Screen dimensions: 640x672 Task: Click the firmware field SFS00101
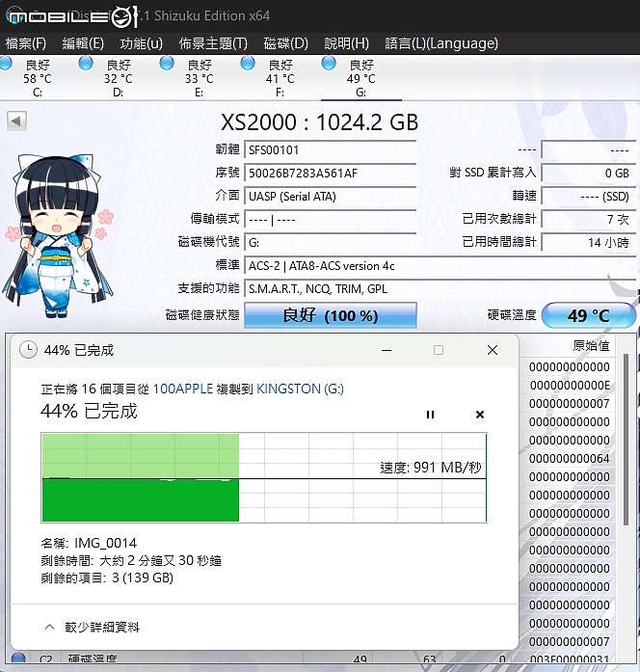[331, 150]
